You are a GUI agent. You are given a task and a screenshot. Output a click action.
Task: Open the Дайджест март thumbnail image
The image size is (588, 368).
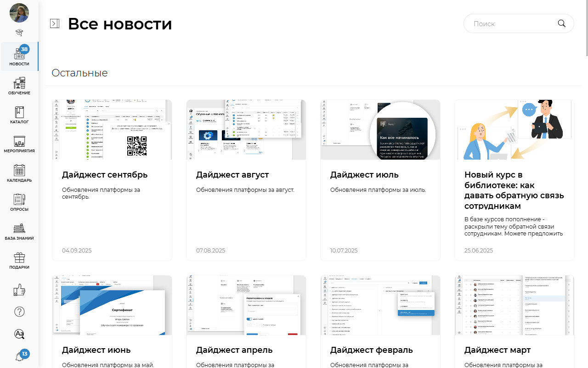coord(514,305)
